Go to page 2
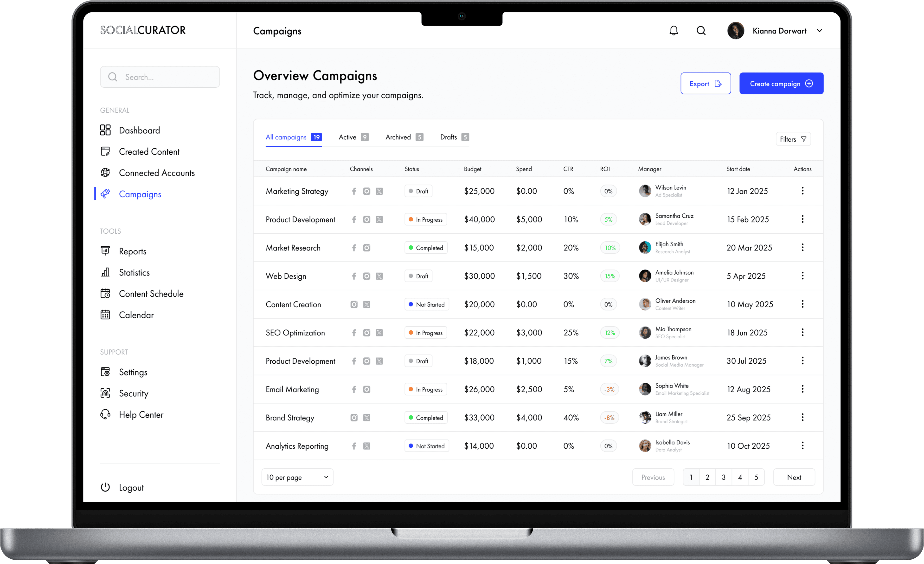The height and width of the screenshot is (564, 924). 707,477
